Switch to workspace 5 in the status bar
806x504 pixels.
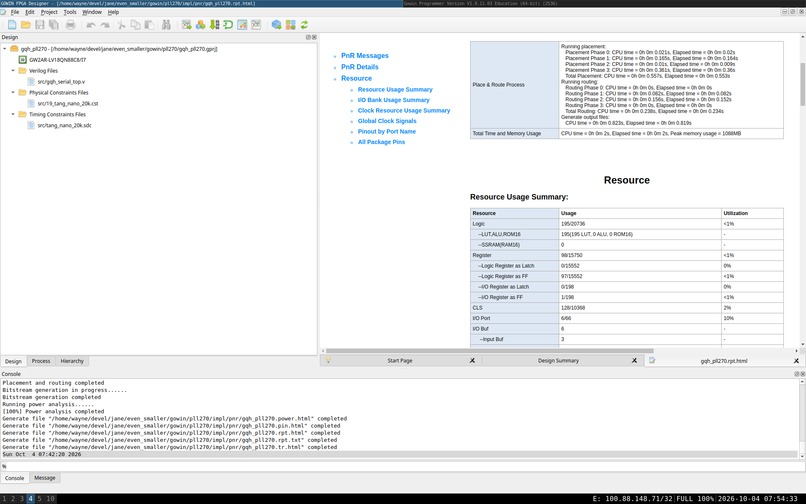[39, 499]
